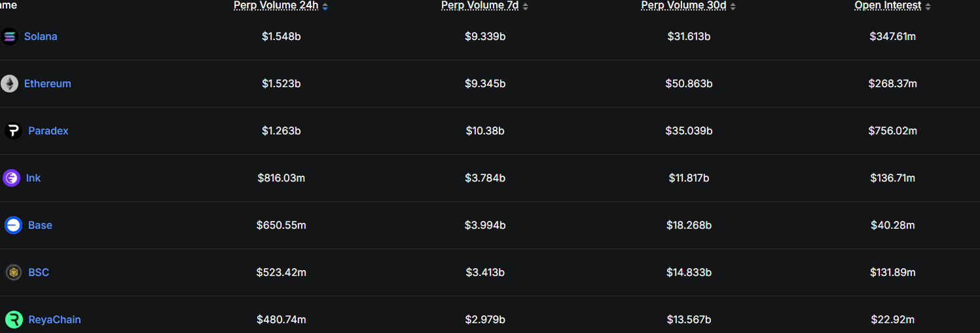This screenshot has width=980, height=333.
Task: Open the Ink chain link
Action: (33, 178)
